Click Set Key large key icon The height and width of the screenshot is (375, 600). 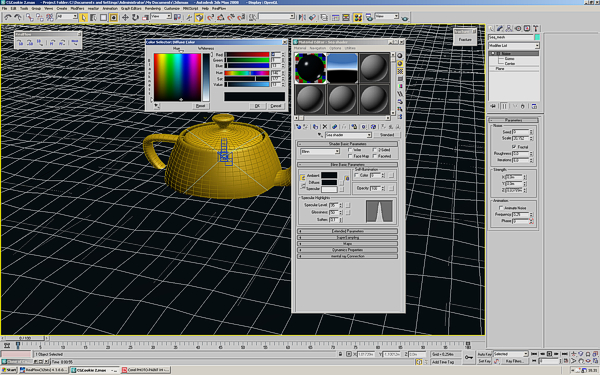click(x=468, y=357)
